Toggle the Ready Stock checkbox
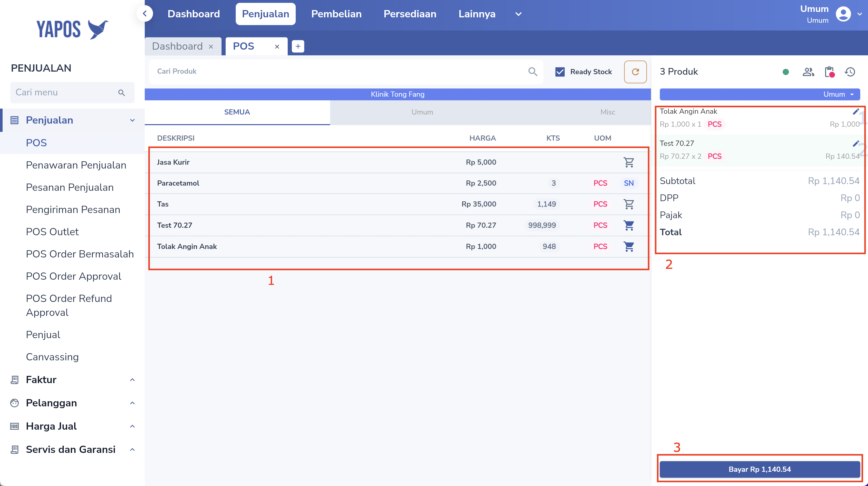This screenshot has height=486, width=868. click(560, 72)
